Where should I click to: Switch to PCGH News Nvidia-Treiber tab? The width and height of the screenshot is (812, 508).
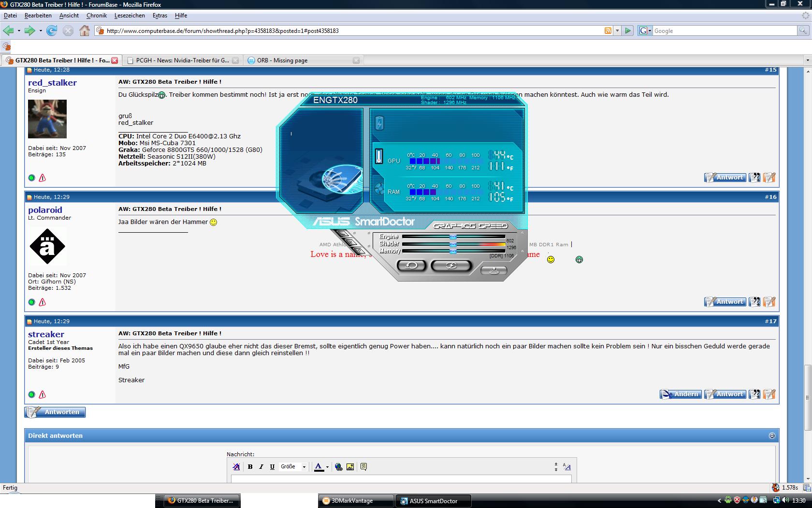point(182,60)
